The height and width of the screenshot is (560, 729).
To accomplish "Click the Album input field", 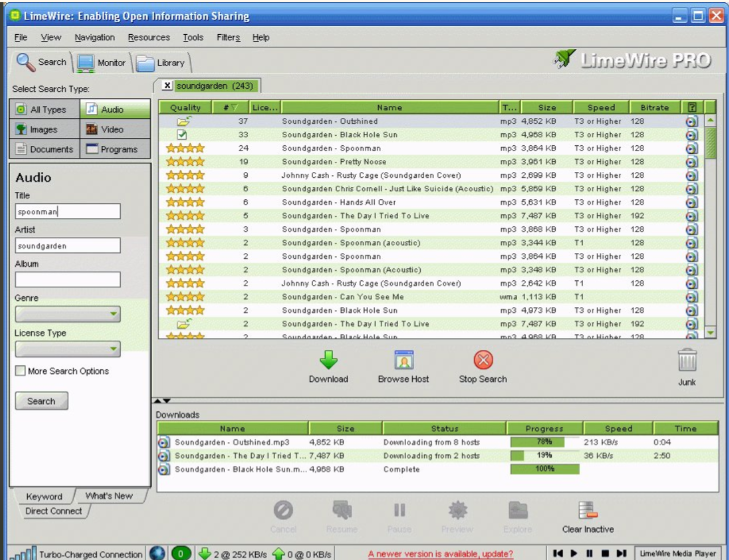I will pyautogui.click(x=68, y=280).
